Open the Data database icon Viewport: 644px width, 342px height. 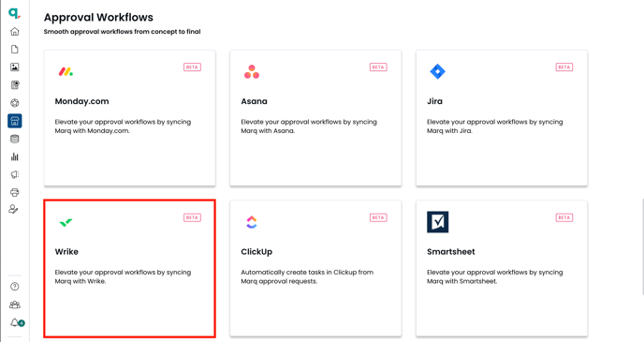(15, 139)
